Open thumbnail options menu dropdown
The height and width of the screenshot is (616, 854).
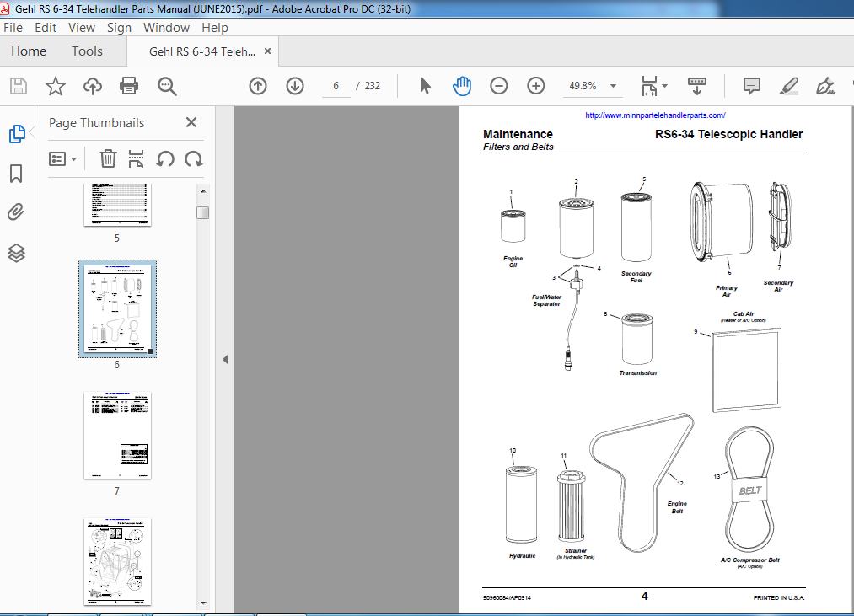(x=62, y=159)
